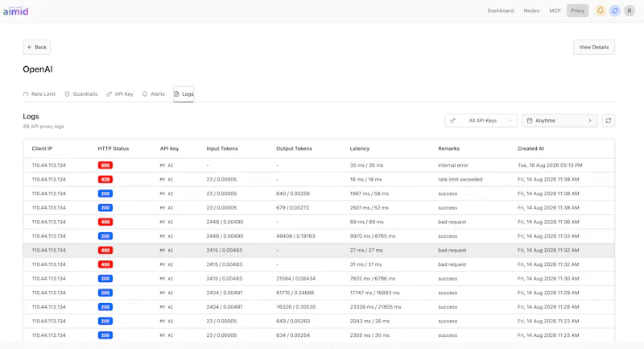The height and width of the screenshot is (349, 644).
Task: Click the Remarks column header
Action: [x=449, y=149]
